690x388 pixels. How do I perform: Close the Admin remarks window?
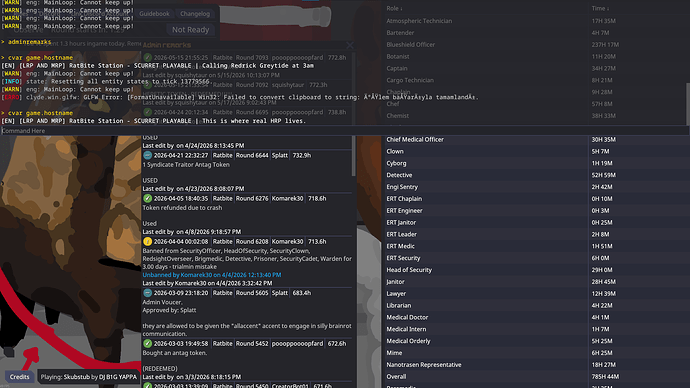tap(350, 45)
